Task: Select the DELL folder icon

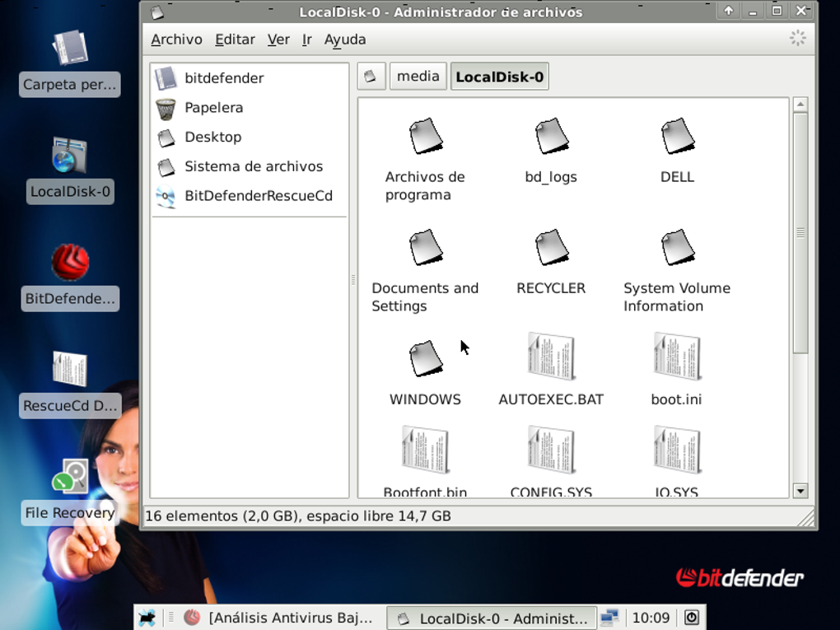Action: point(677,136)
